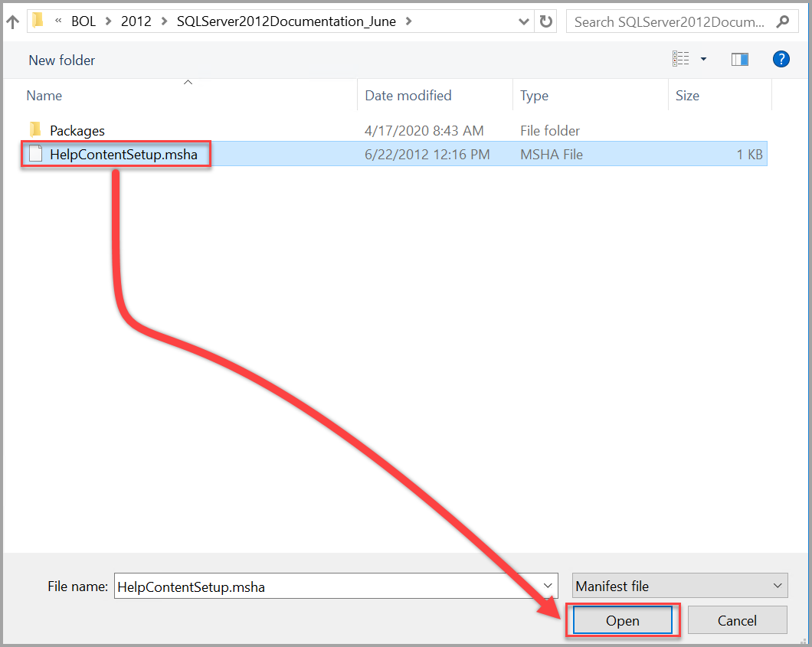Toggle the Name column sort order
The width and height of the screenshot is (812, 647).
click(44, 95)
